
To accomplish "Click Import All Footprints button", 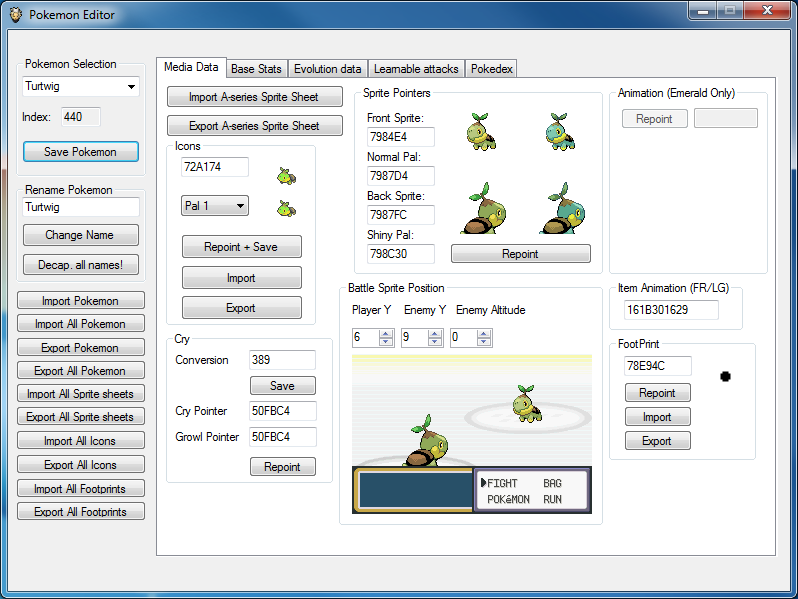I will coord(80,489).
